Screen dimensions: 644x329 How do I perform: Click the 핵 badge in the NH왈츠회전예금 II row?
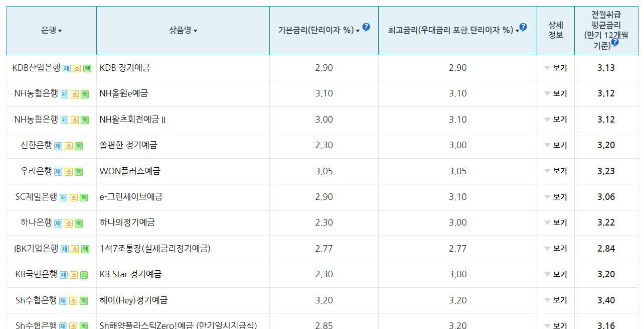click(x=85, y=120)
